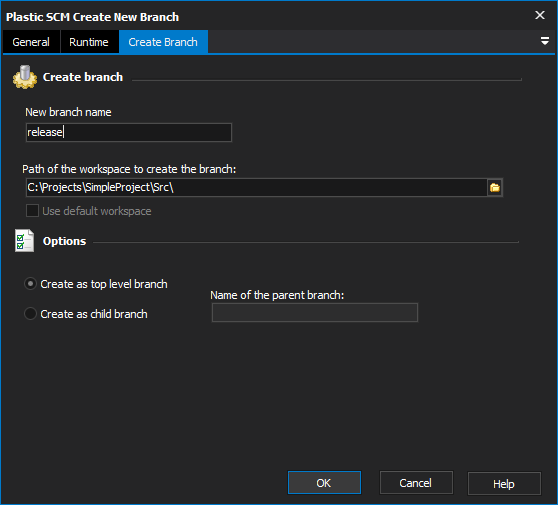Open the tab list dropdown arrow

(544, 41)
